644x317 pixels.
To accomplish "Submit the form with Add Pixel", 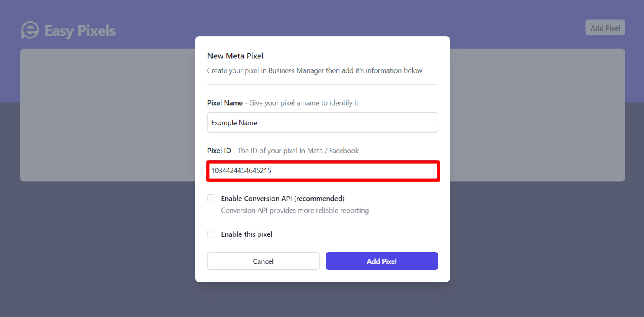I will click(381, 261).
